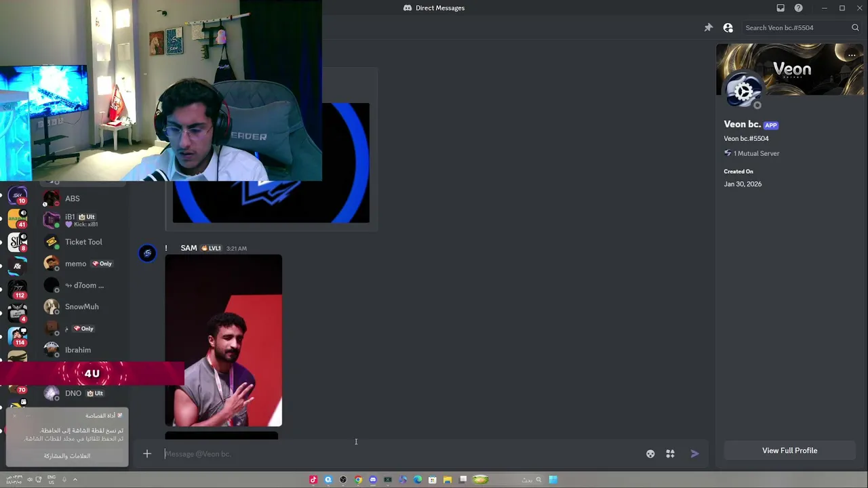Image resolution: width=868 pixels, height=488 pixels.
Task: Click the Veon bc.#5504 username text
Action: (x=746, y=139)
